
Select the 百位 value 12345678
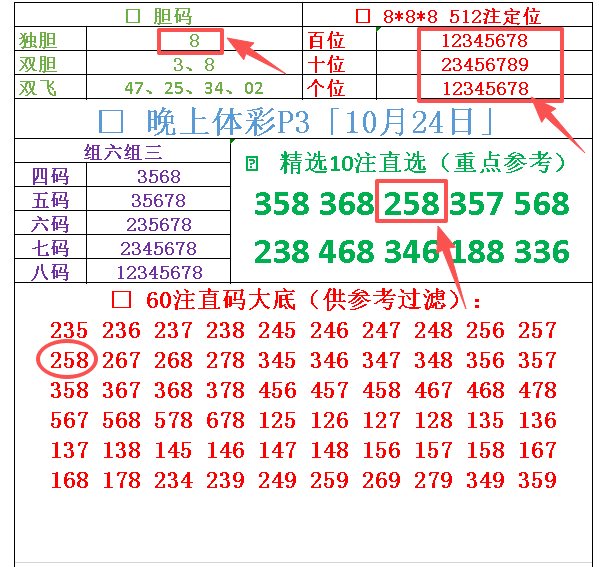pyautogui.click(x=485, y=40)
